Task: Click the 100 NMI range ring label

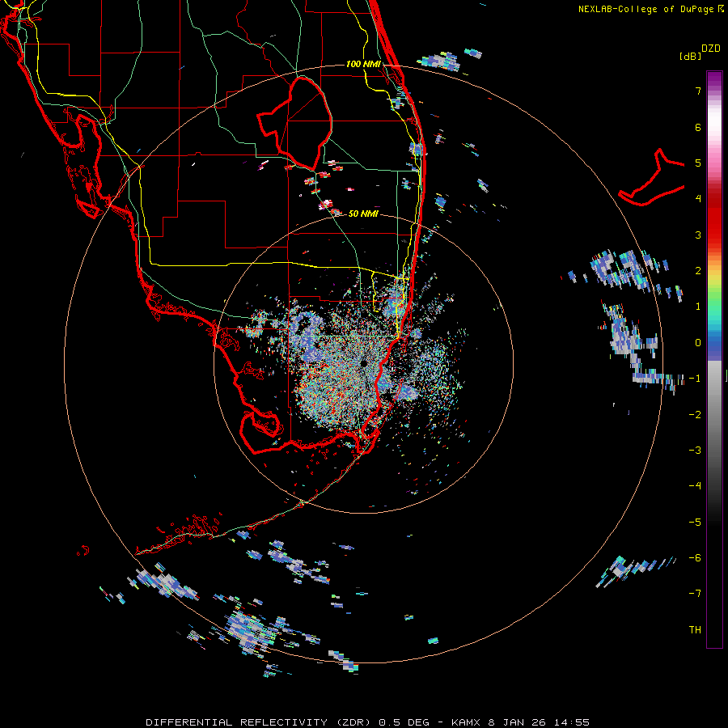Action: point(363,64)
